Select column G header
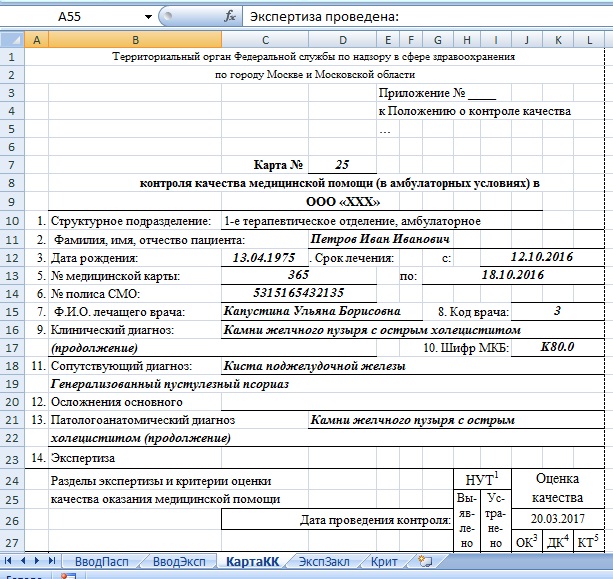This screenshot has height=579, width=613. 438,40
